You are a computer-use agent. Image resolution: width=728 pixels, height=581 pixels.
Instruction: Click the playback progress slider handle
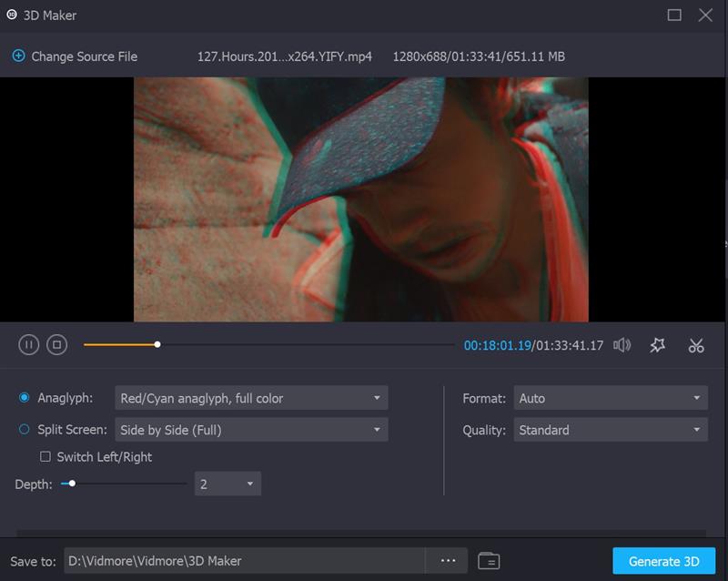[157, 344]
